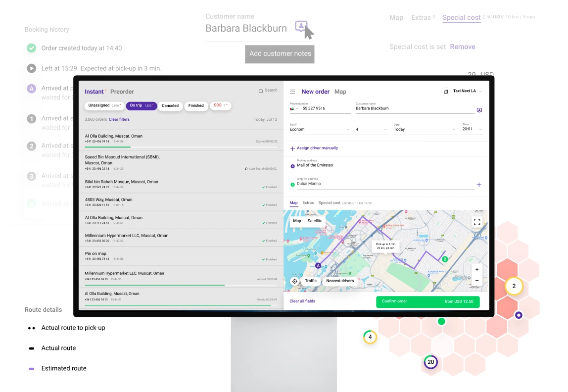Open the Time dropdown showing 20:01

[472, 129]
